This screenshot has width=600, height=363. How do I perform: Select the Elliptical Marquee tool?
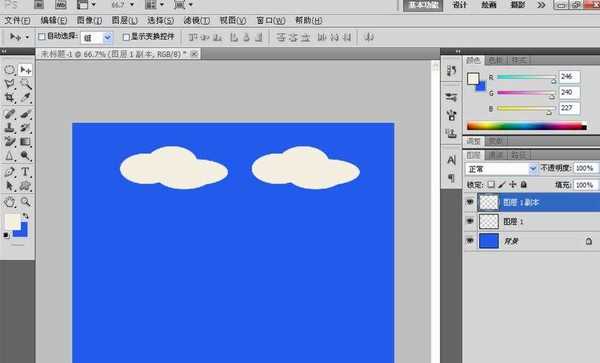10,70
